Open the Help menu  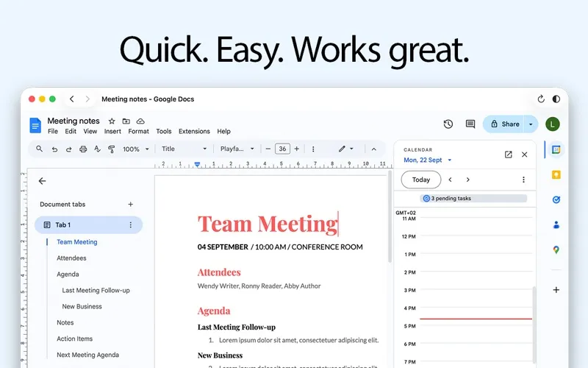224,132
